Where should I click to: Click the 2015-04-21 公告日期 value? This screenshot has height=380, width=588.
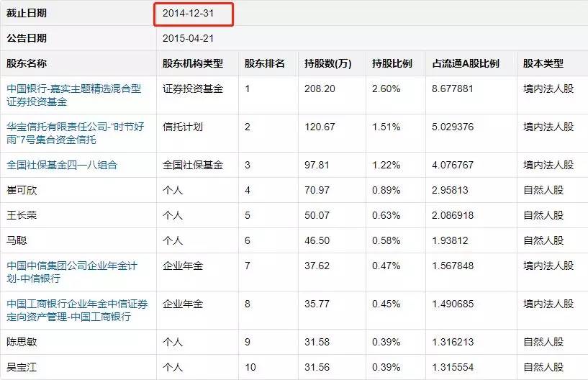point(189,38)
